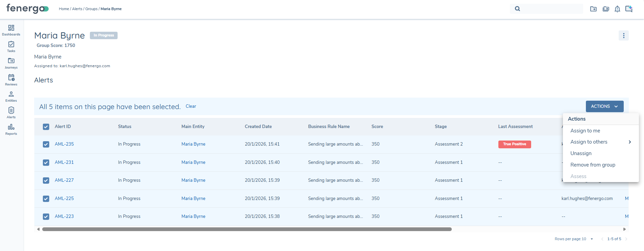This screenshot has height=251, width=644.
Task: Open the rows per page dropdown
Action: coord(591,239)
